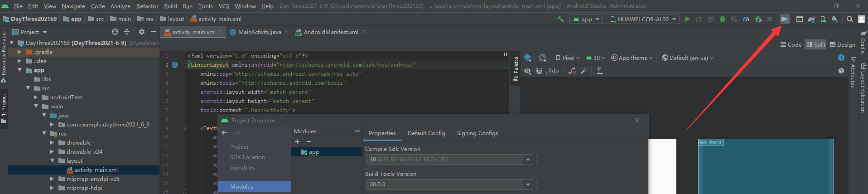
Task: Click the Add module plus icon
Action: point(297,141)
